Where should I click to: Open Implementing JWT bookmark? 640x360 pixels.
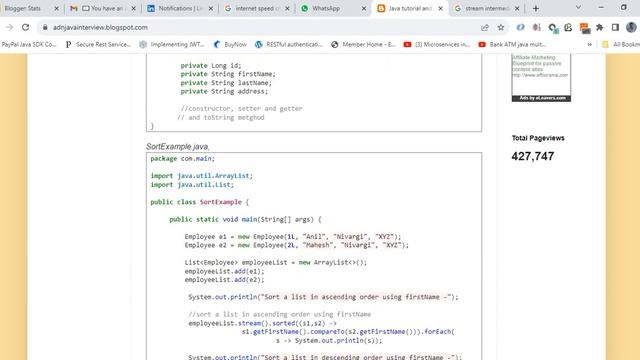tap(172, 44)
